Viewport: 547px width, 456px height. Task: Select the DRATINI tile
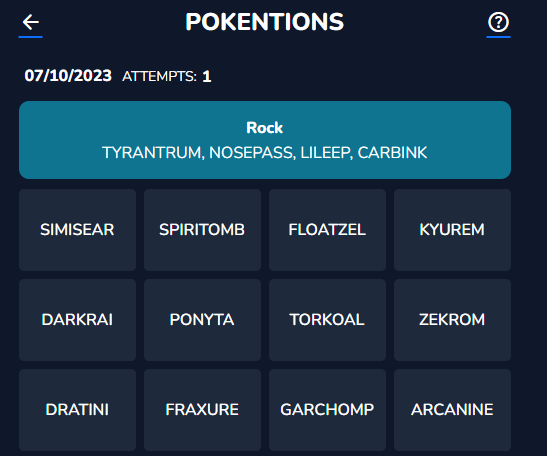[77, 410]
